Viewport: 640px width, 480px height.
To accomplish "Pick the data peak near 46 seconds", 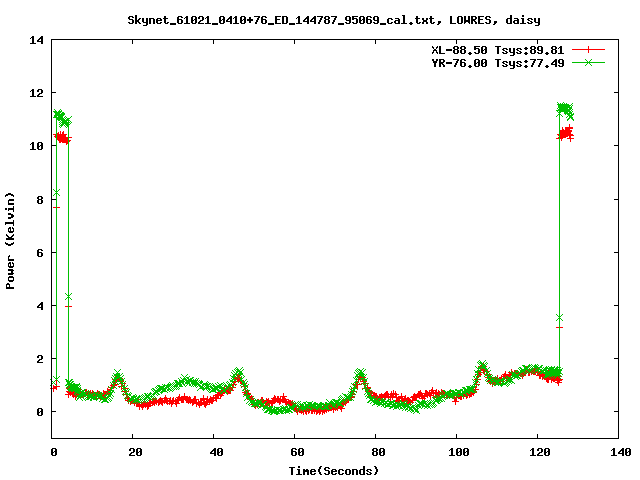I will point(238,374).
